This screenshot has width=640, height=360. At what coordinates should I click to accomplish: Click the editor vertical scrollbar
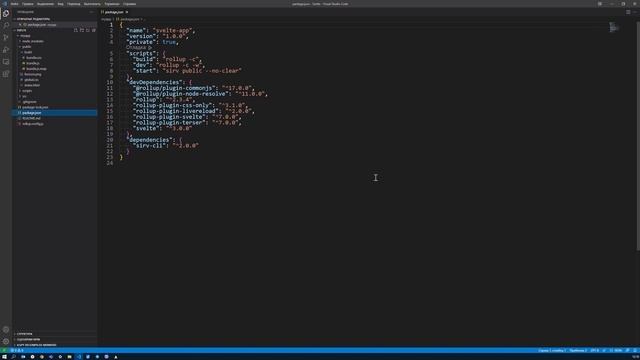[638, 136]
